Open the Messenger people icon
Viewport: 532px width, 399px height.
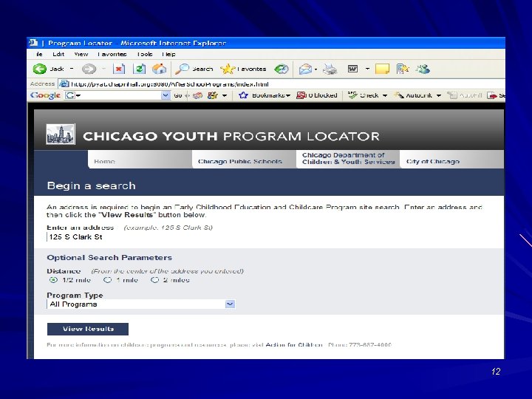pos(423,69)
